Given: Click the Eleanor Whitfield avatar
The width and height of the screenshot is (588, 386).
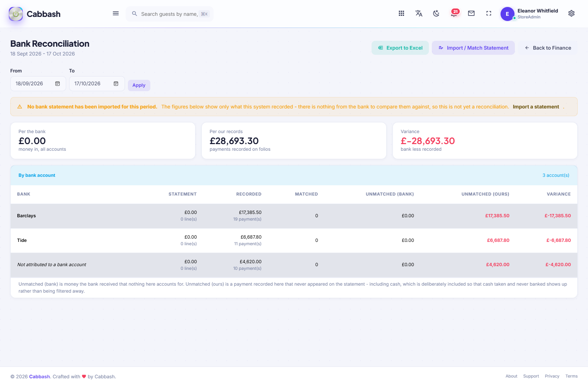Looking at the screenshot, I should point(508,14).
